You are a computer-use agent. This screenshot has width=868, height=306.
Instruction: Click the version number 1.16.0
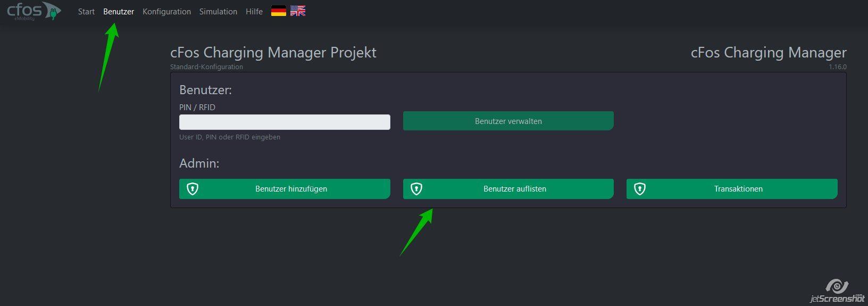pos(837,67)
